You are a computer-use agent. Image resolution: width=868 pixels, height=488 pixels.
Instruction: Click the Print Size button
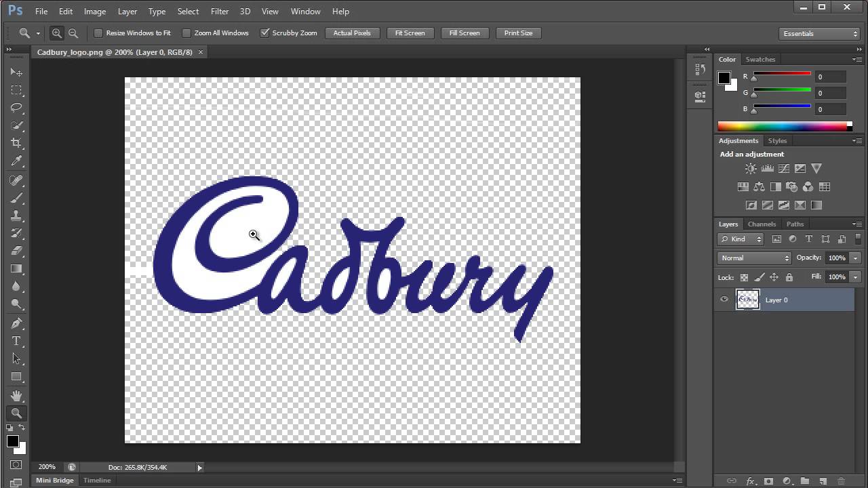(x=518, y=33)
